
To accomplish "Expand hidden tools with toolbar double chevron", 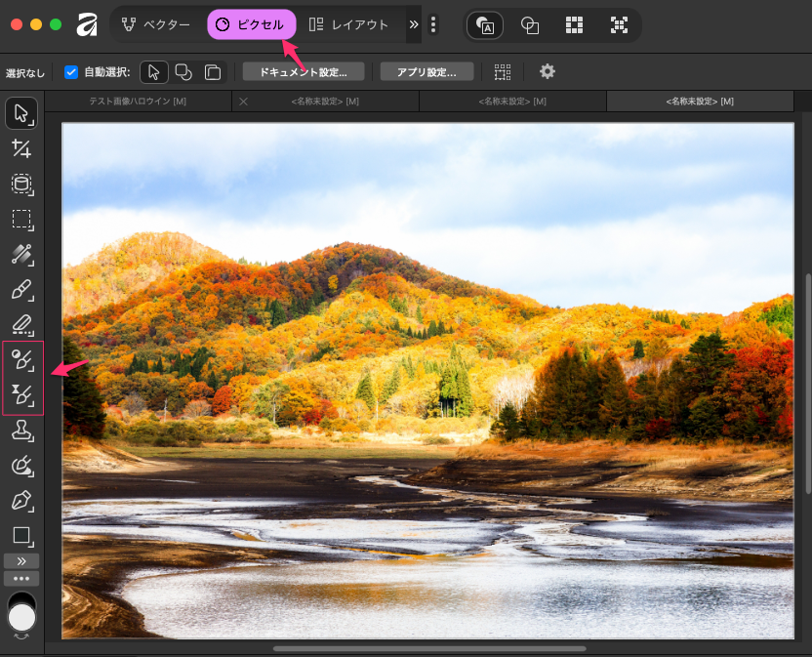I will (21, 561).
